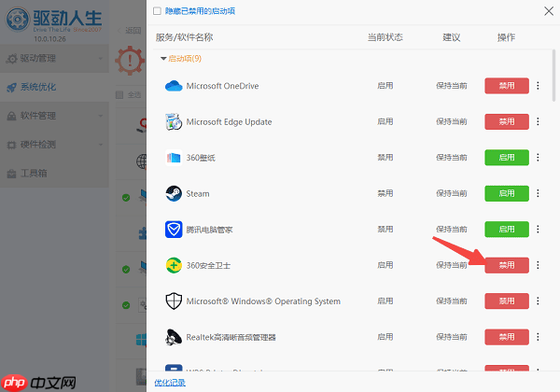This screenshot has height=392, width=560.
Task: Expand the 硬件检测 menu arrow
Action: pos(101,145)
